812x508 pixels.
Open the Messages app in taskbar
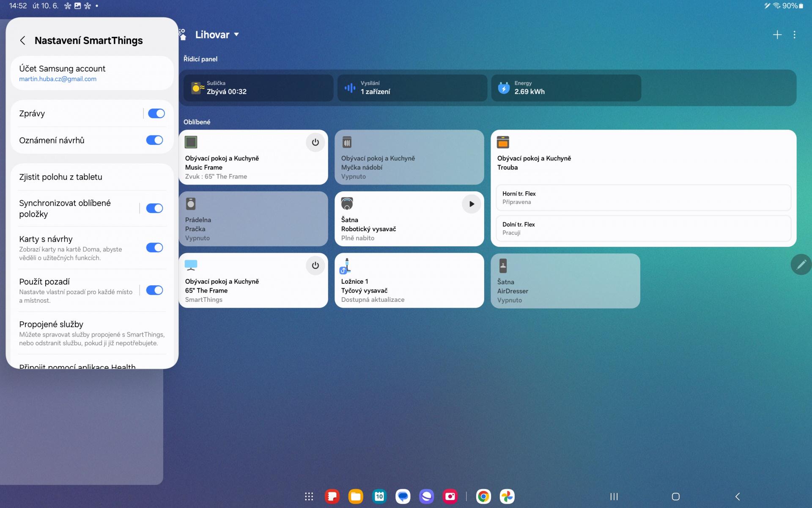(403, 496)
